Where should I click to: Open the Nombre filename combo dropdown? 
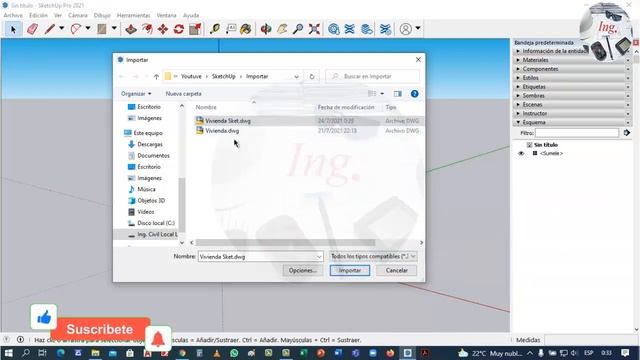point(319,257)
